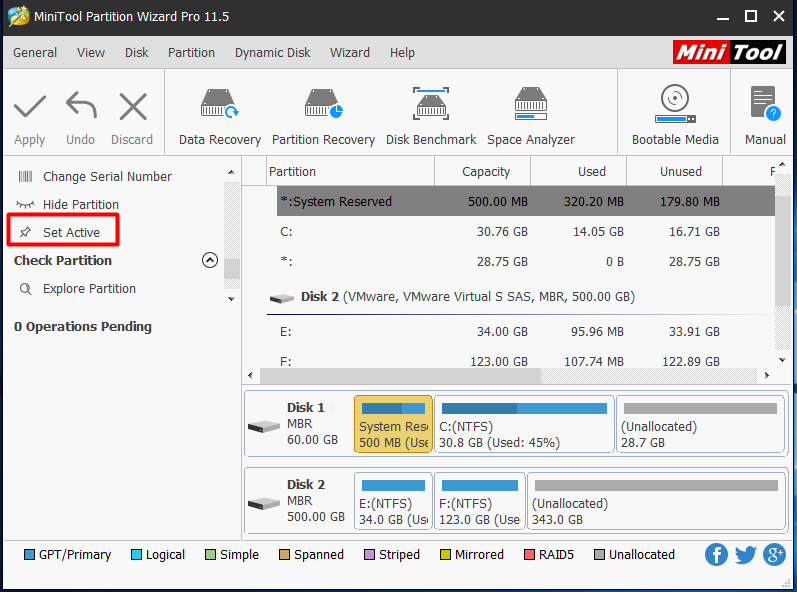Image resolution: width=797 pixels, height=592 pixels.
Task: Click partition list scroll left arrow
Action: click(250, 375)
